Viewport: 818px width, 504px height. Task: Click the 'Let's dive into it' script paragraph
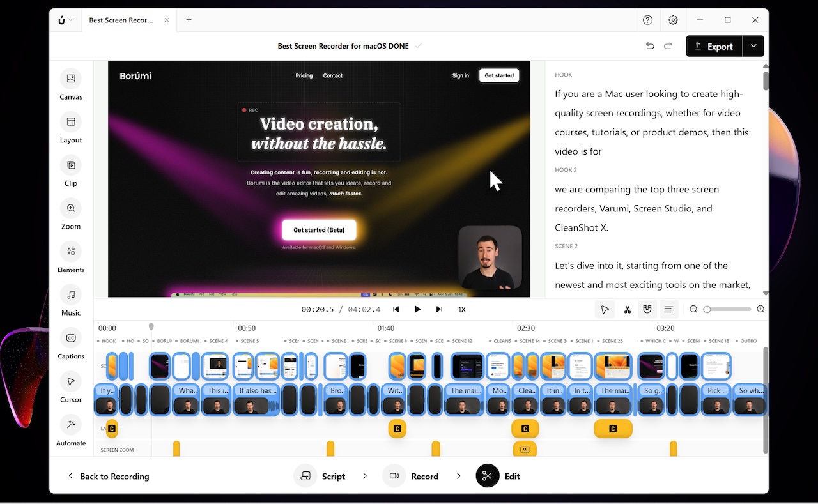(652, 275)
